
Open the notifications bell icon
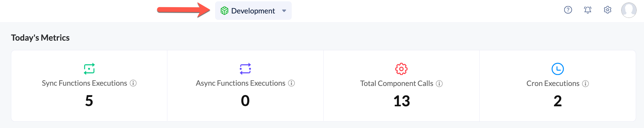(x=587, y=10)
